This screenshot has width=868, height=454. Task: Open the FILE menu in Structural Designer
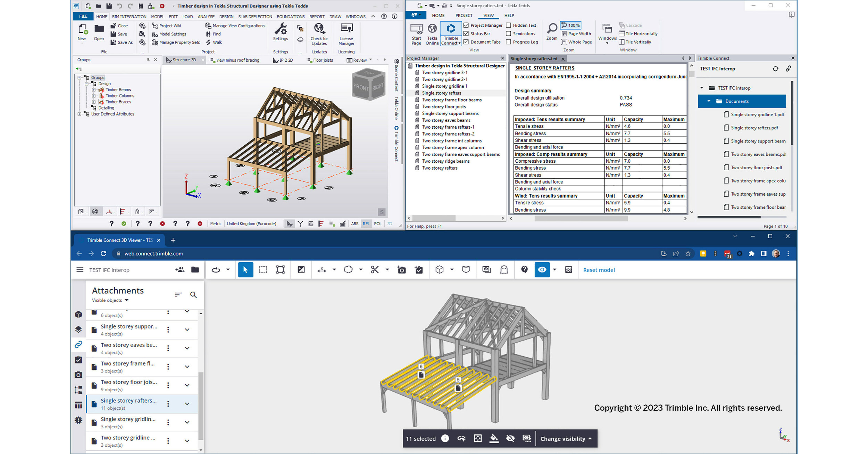click(83, 16)
